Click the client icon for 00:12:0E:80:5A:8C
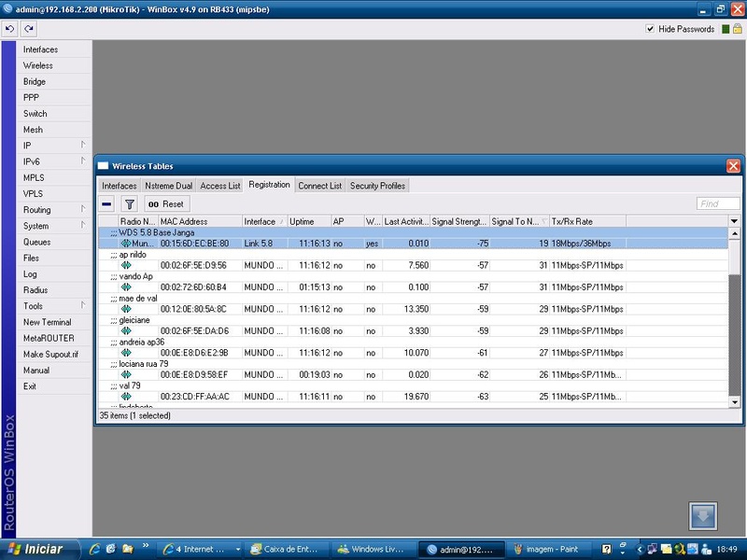Screen dimensions: 747x560 (x=126, y=309)
